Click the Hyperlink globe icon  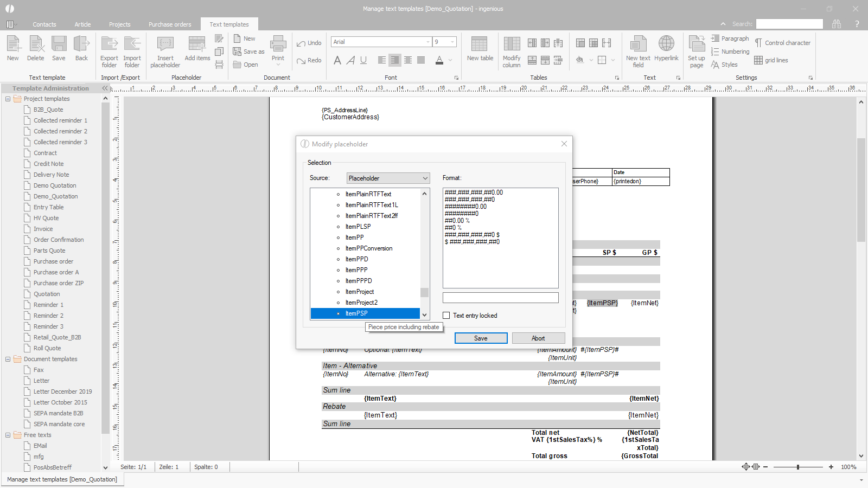click(666, 44)
